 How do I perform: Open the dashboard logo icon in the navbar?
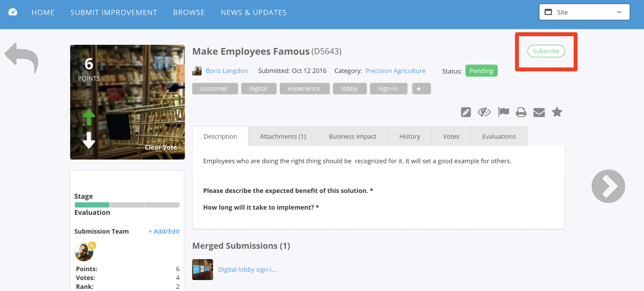click(x=13, y=12)
